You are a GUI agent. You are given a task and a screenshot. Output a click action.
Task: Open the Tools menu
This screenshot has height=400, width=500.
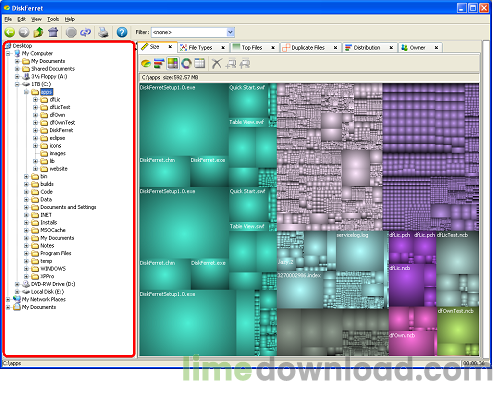click(x=53, y=19)
